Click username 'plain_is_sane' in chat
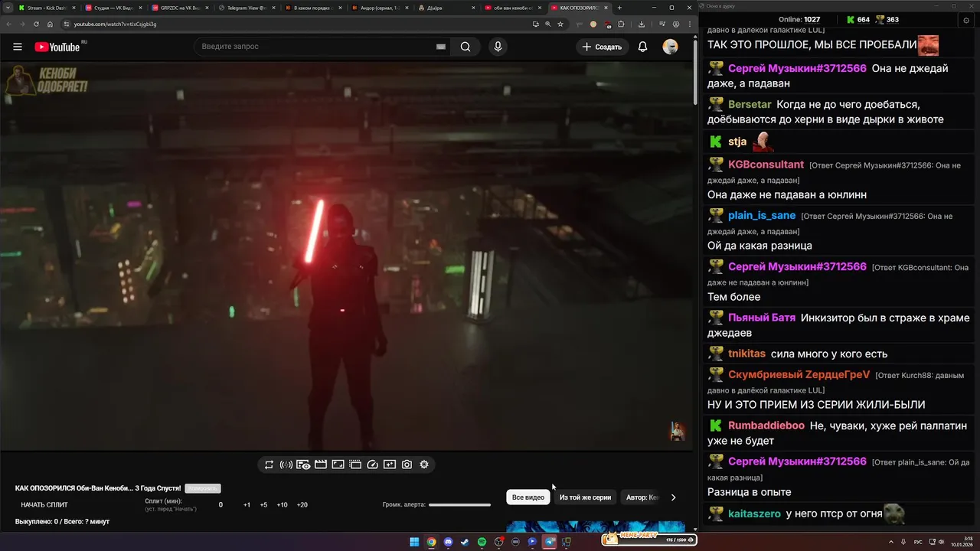Screen dimensions: 980x551 [762, 216]
